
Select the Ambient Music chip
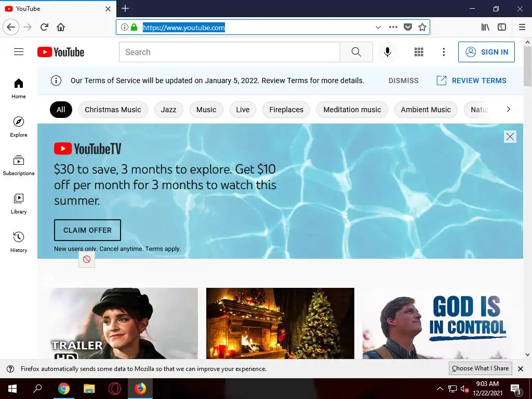426,110
